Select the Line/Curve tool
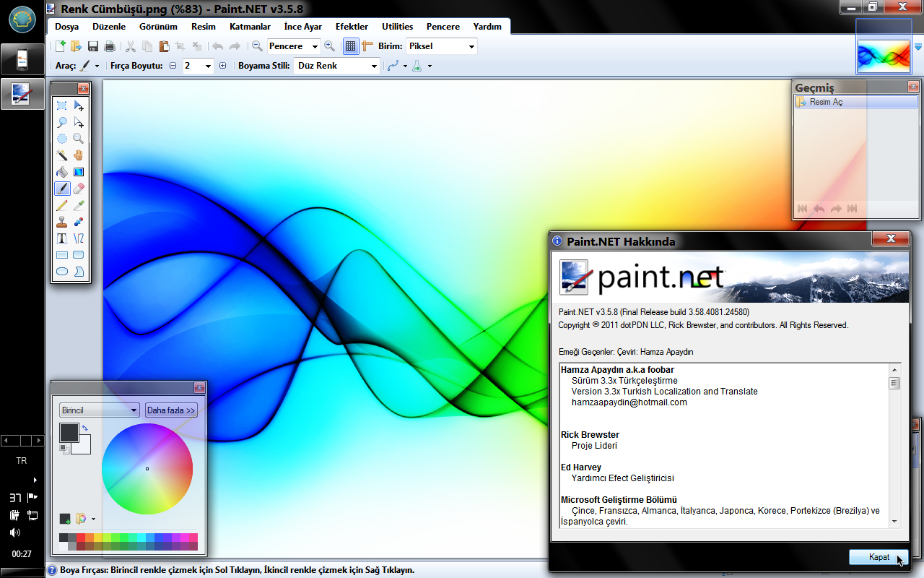Viewport: 924px width, 578px height. tap(79, 238)
